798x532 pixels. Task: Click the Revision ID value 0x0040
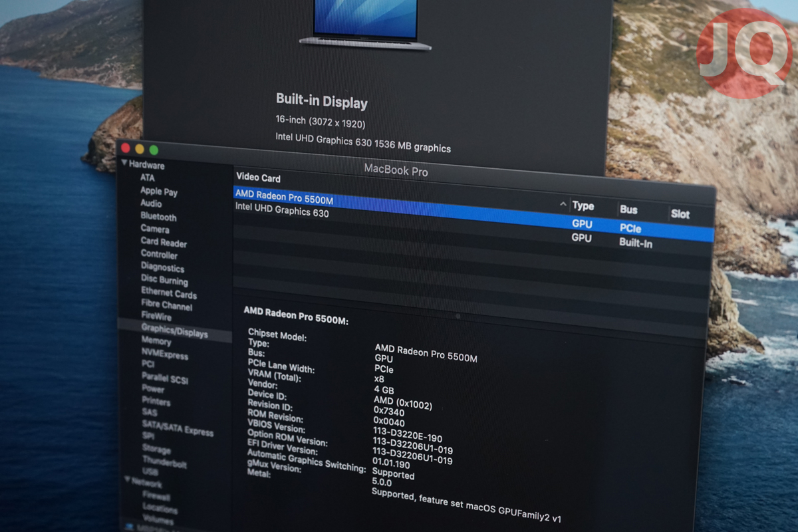click(x=389, y=422)
